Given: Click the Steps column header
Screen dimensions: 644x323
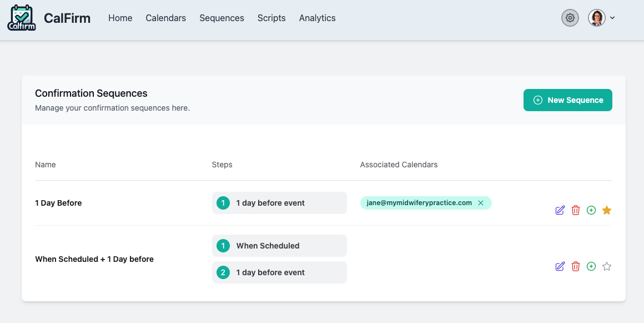Looking at the screenshot, I should 222,165.
